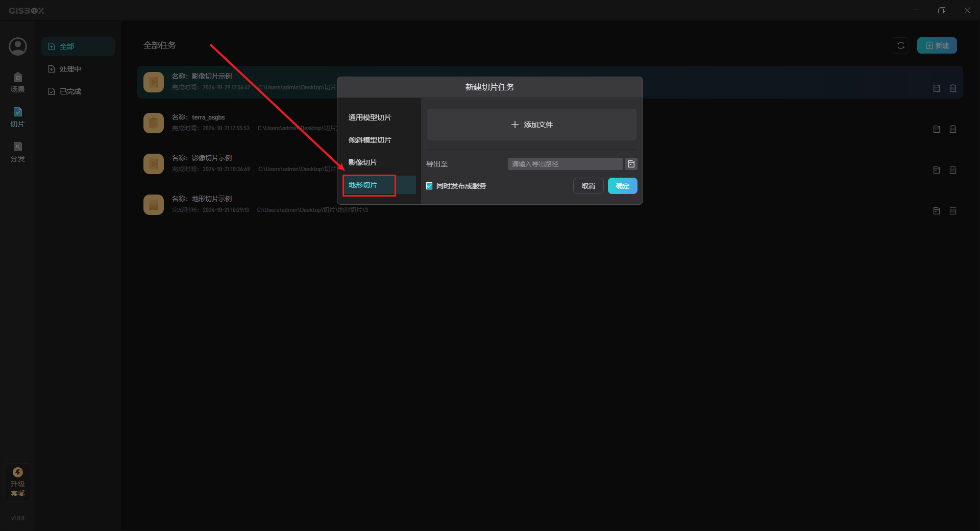
Task: Click the 取消 cancel button
Action: (589, 186)
